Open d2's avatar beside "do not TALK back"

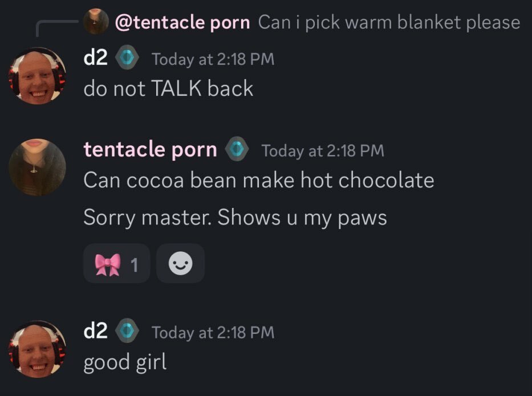point(37,76)
